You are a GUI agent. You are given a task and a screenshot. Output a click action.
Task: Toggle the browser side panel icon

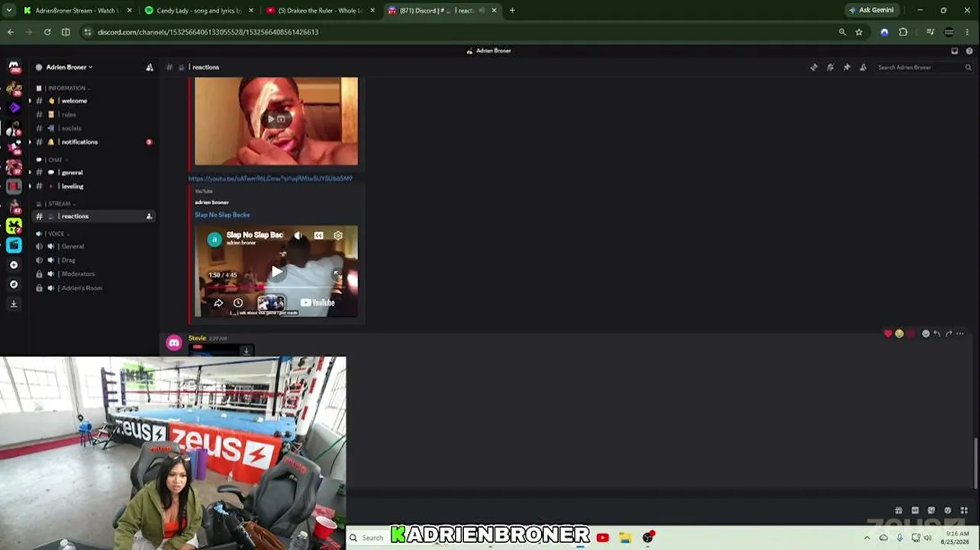click(x=66, y=32)
